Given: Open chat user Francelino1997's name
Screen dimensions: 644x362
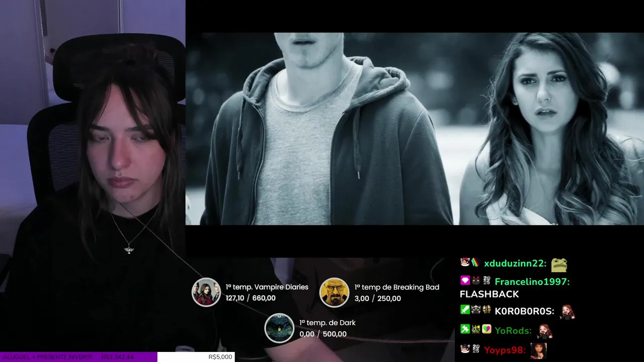Looking at the screenshot, I should (x=532, y=282).
